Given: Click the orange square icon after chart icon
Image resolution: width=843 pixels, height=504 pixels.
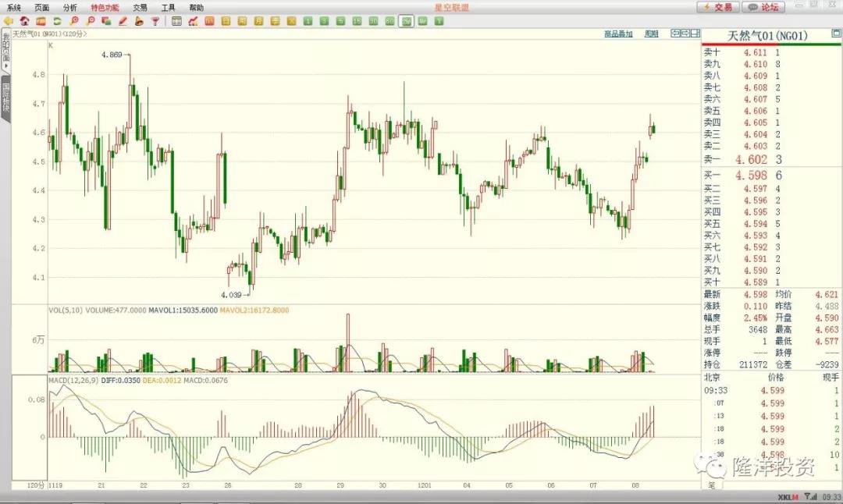Looking at the screenshot, I should coord(209,21).
